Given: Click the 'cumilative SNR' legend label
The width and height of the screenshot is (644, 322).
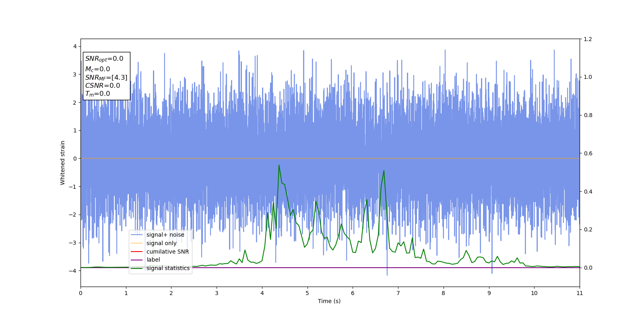Looking at the screenshot, I should (167, 252).
